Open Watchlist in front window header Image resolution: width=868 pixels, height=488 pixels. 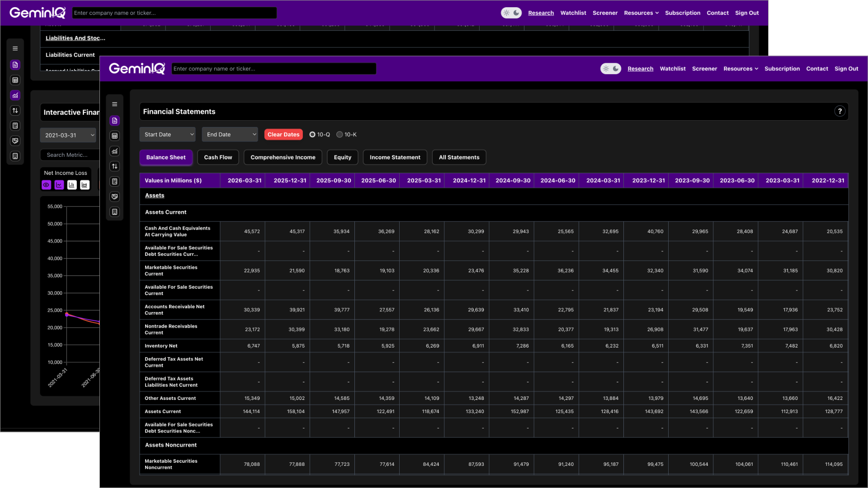pyautogui.click(x=673, y=69)
